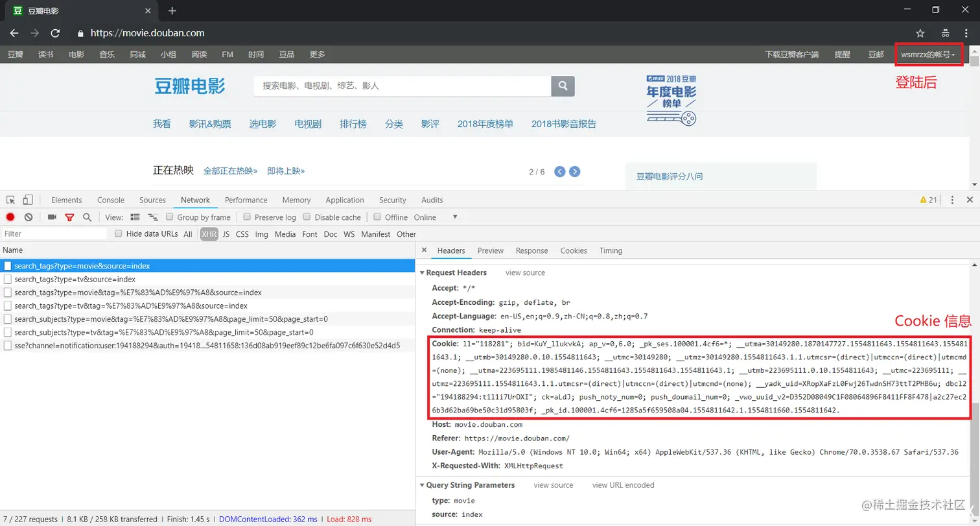Toggle the network overview view icon
Image resolution: width=980 pixels, height=526 pixels.
[x=153, y=217]
